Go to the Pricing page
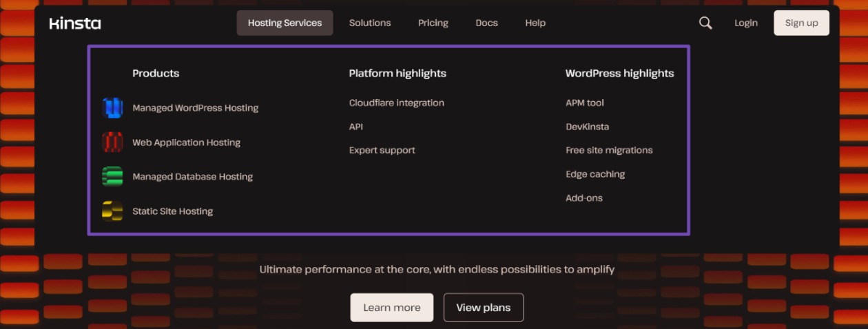The height and width of the screenshot is (329, 868). click(433, 23)
